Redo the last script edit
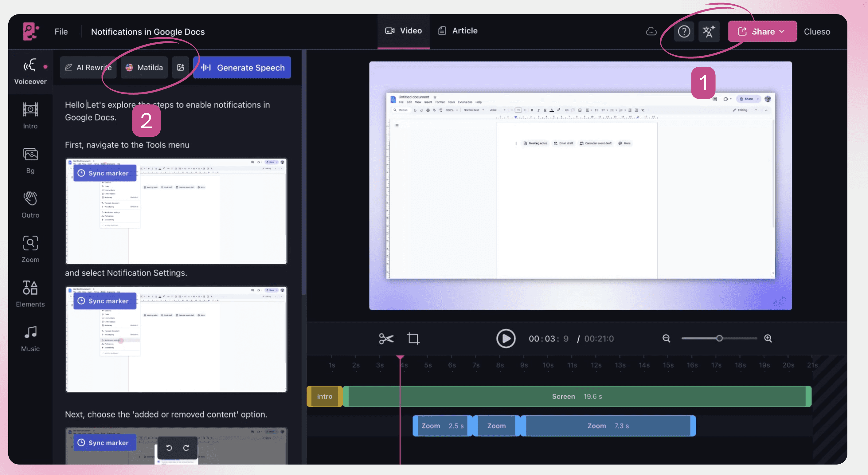The height and width of the screenshot is (475, 868). [186, 448]
